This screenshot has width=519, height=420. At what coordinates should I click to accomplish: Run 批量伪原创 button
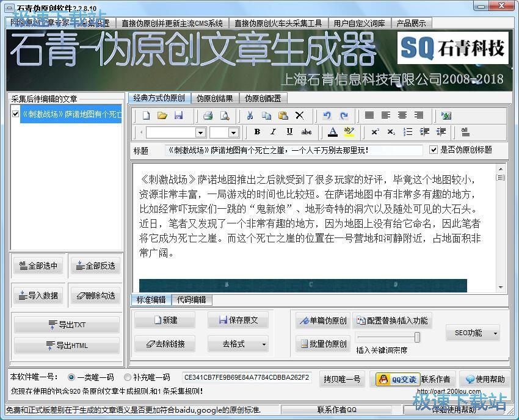click(323, 344)
